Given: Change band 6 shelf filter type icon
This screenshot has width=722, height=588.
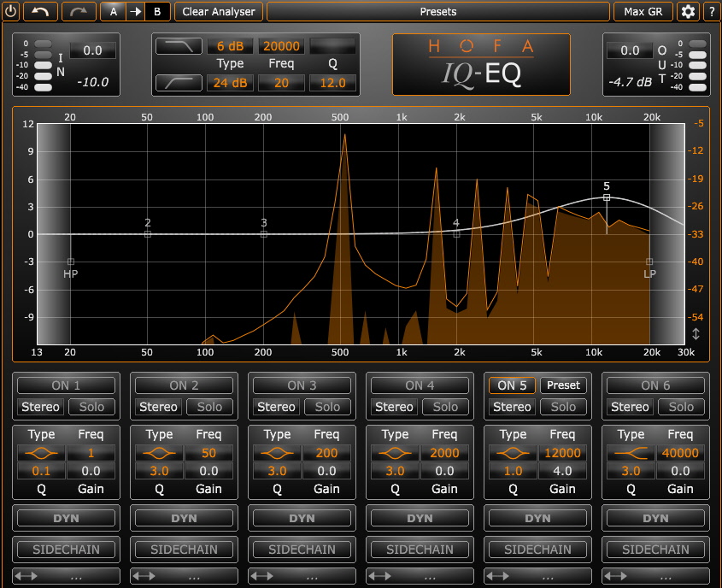Looking at the screenshot, I should point(631,453).
